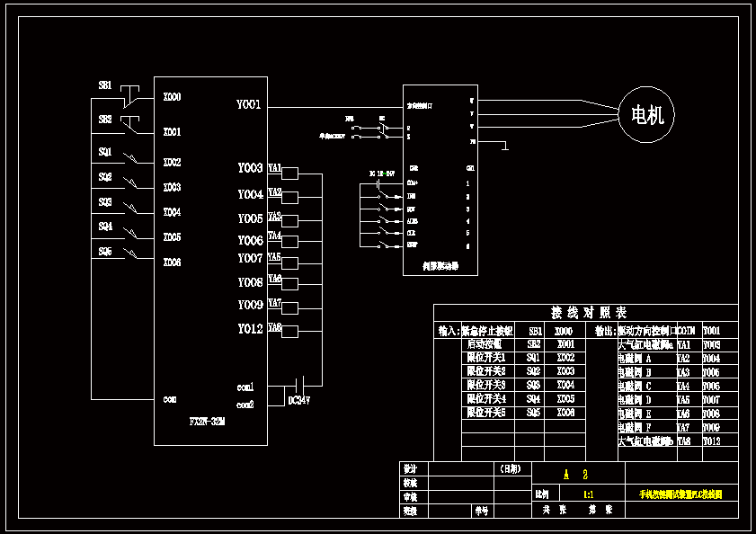Screen dimensions: 756x534
Task: Select the DC24V battery symbol near com1
Action: (x=300, y=386)
